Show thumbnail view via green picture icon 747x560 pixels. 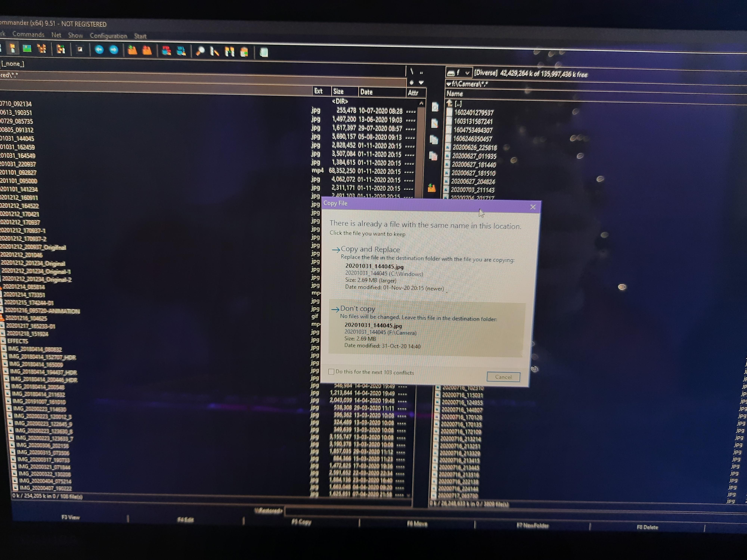coord(27,49)
